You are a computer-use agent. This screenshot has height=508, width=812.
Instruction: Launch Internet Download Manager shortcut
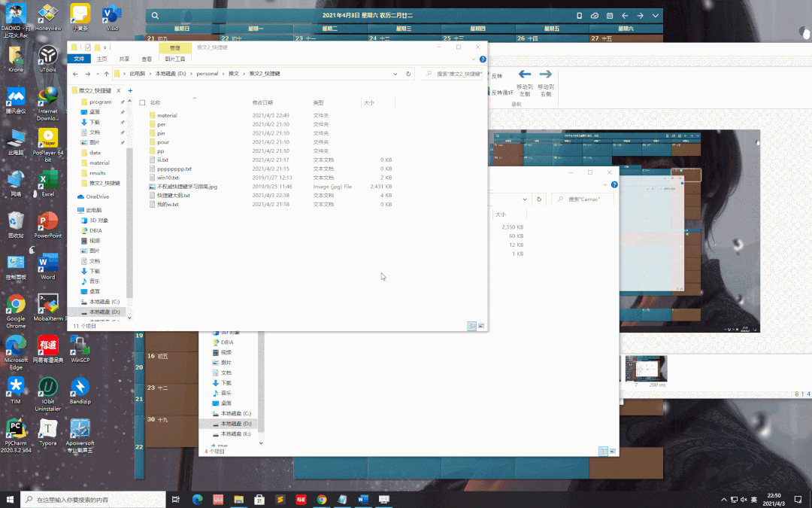pos(47,104)
